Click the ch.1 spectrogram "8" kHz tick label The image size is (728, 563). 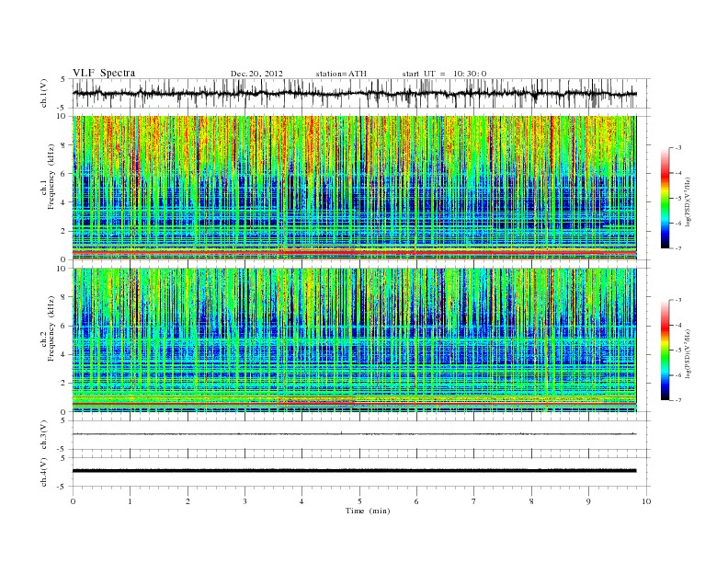(x=63, y=145)
